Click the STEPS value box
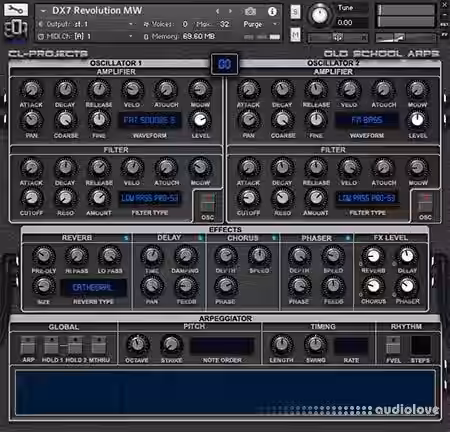Screen dimensions: 450x432 pos(421,346)
